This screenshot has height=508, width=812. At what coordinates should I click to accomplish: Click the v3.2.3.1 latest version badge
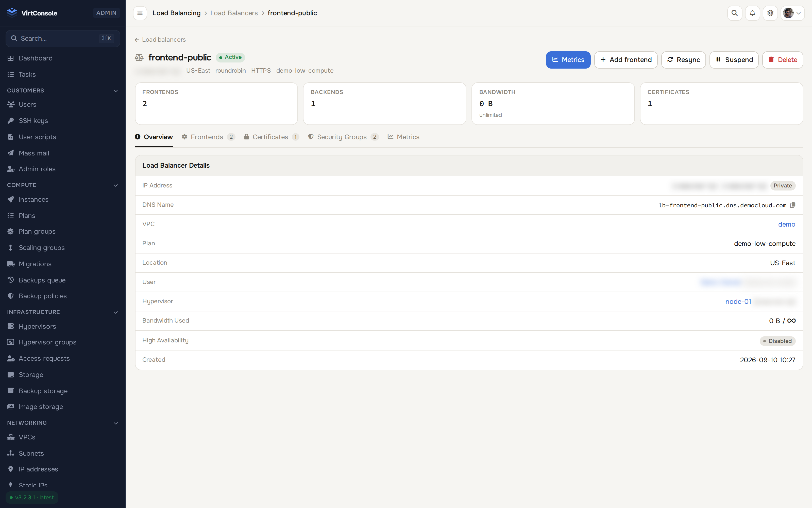(32, 497)
